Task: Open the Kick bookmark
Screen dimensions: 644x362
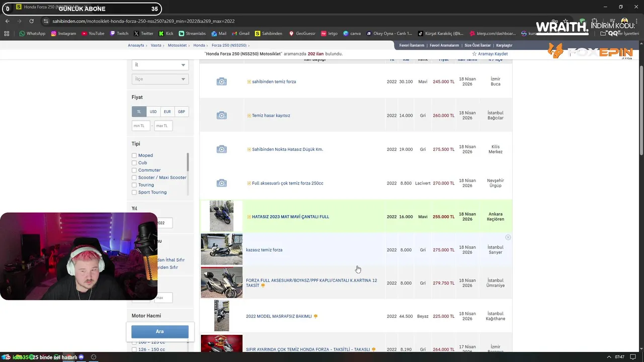Action: (x=166, y=34)
